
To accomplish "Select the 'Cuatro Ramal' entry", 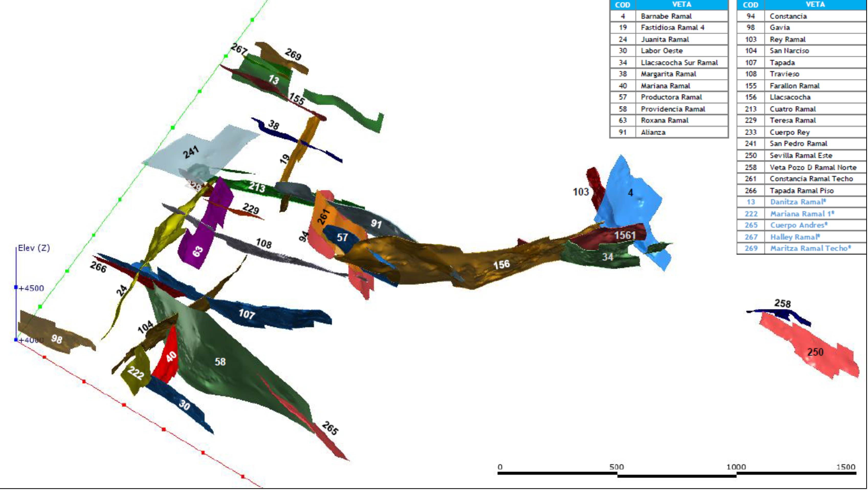I will pos(816,109).
